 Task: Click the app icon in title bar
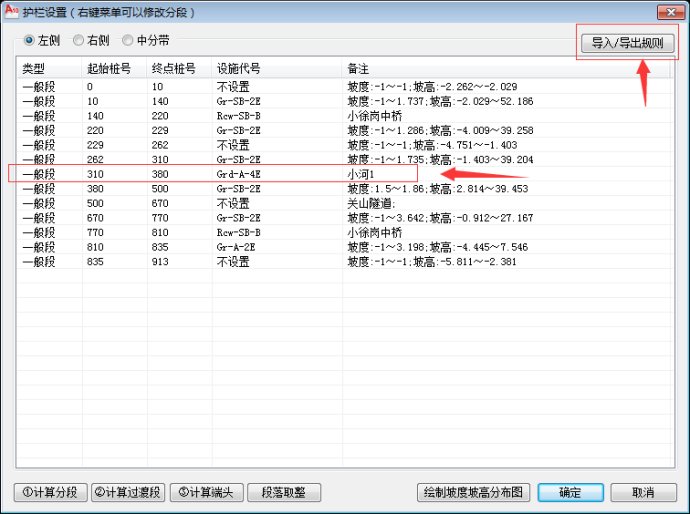point(11,12)
